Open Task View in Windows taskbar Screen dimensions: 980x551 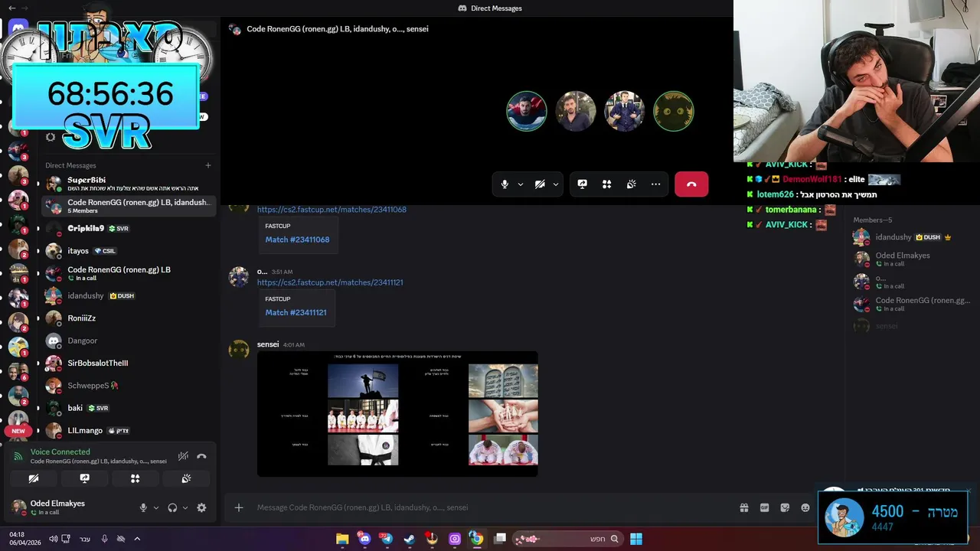point(500,539)
